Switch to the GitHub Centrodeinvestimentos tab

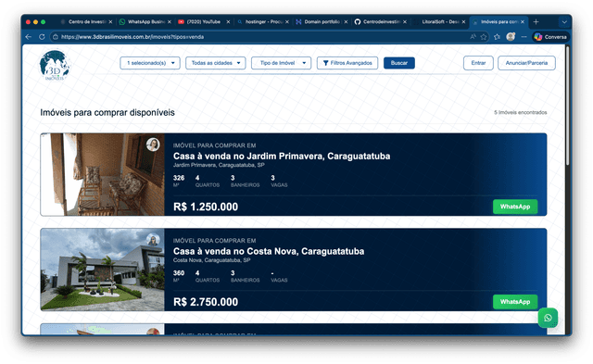tap(380, 22)
